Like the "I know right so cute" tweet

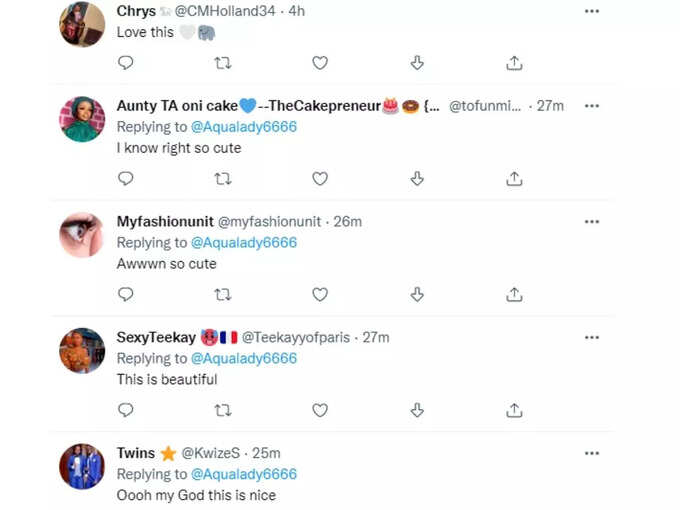(x=320, y=179)
